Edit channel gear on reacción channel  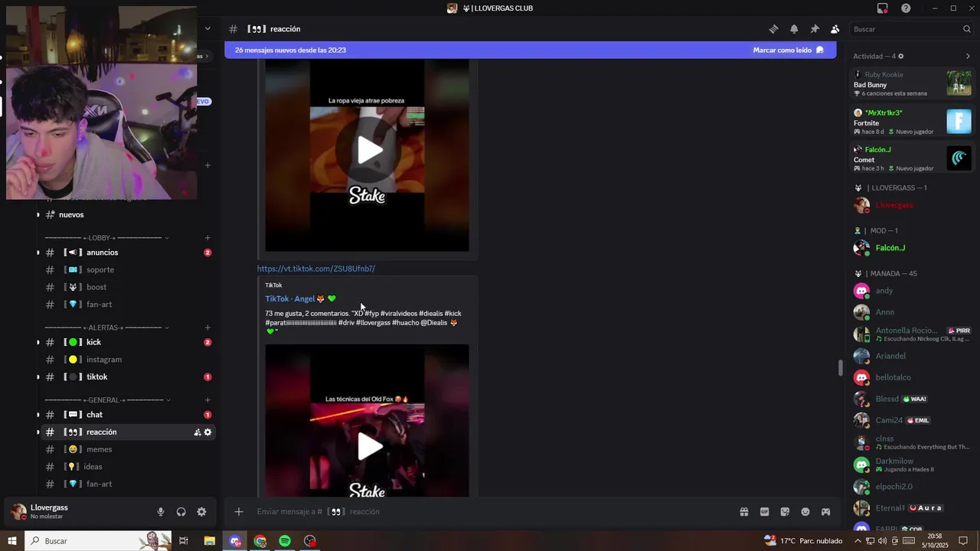[x=207, y=432]
